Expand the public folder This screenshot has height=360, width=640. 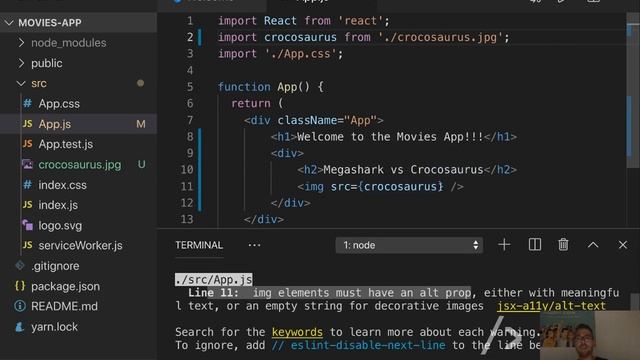click(x=47, y=63)
